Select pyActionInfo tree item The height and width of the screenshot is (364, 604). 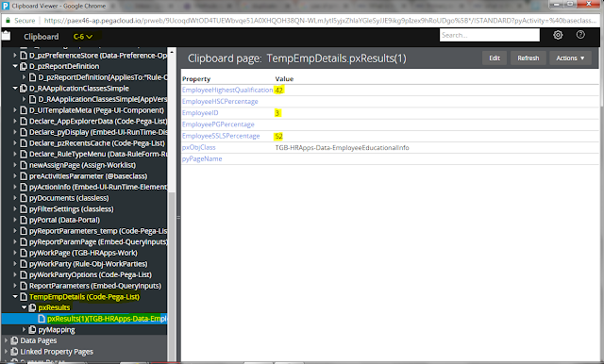[98, 187]
